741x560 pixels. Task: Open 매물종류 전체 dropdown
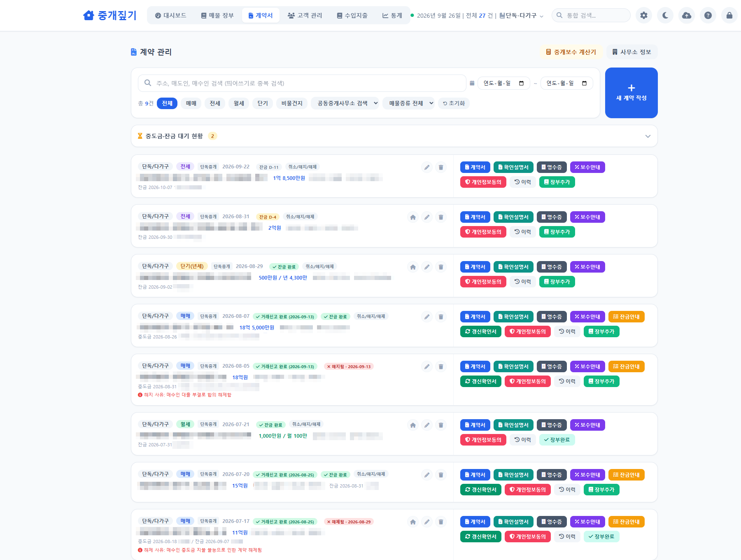point(409,103)
